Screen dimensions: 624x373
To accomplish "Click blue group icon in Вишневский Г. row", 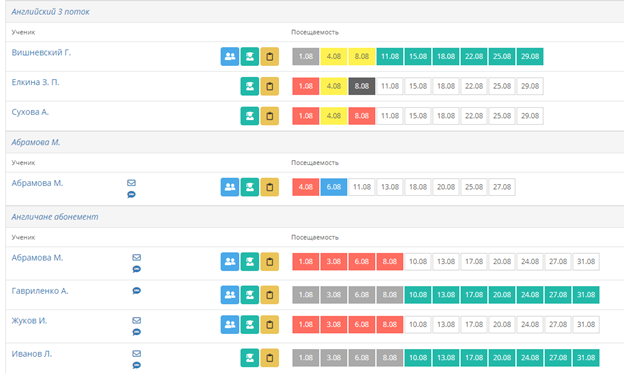I will (x=230, y=57).
